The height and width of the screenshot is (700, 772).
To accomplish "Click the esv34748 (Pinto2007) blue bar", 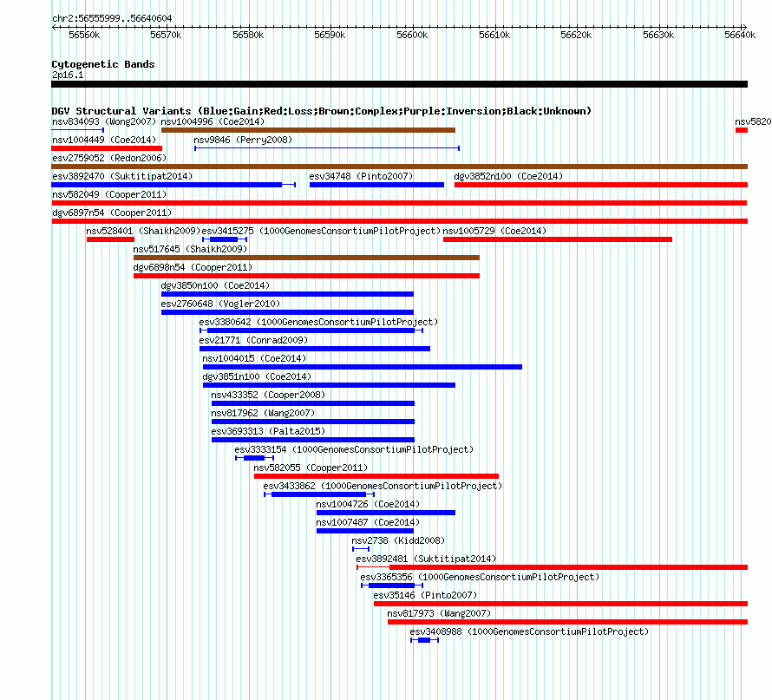I will pyautogui.click(x=376, y=185).
